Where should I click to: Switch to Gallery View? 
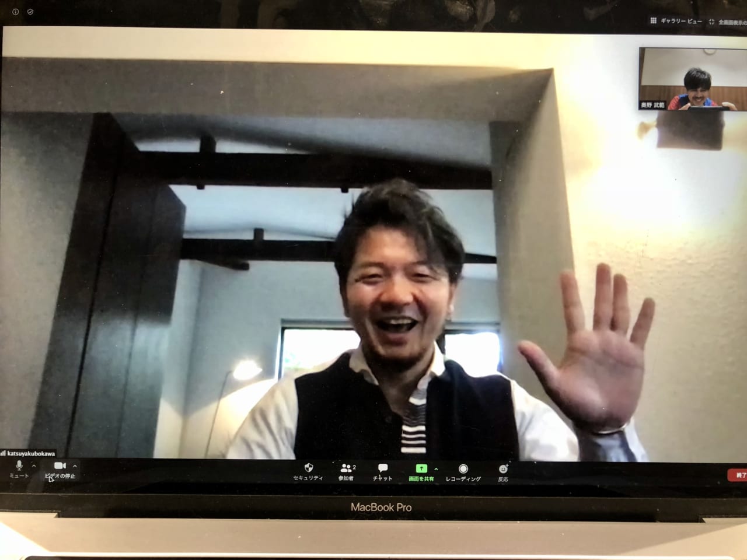[676, 21]
